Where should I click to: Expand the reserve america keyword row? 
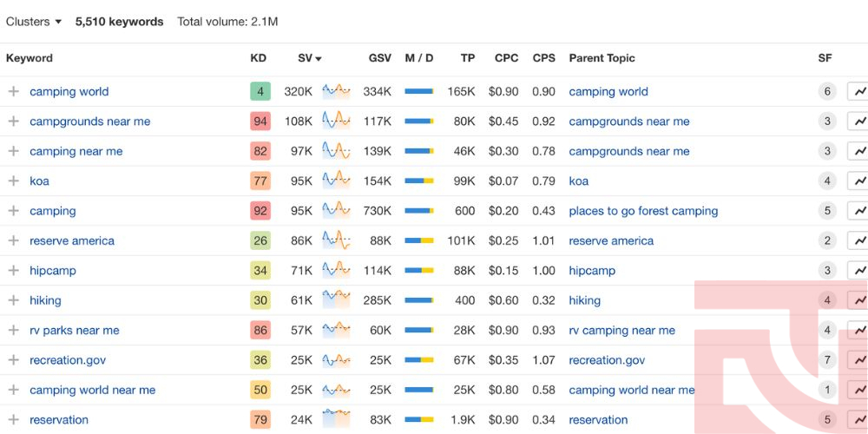pos(13,240)
